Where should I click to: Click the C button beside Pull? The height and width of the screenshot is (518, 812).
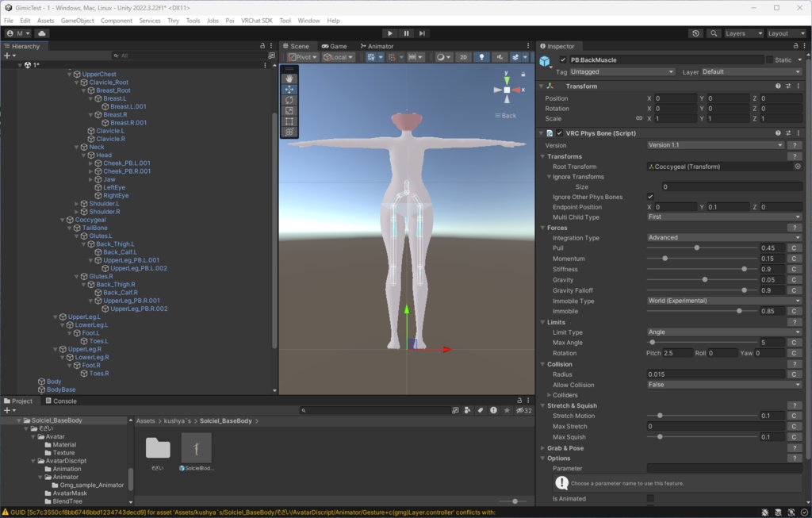[x=794, y=248]
